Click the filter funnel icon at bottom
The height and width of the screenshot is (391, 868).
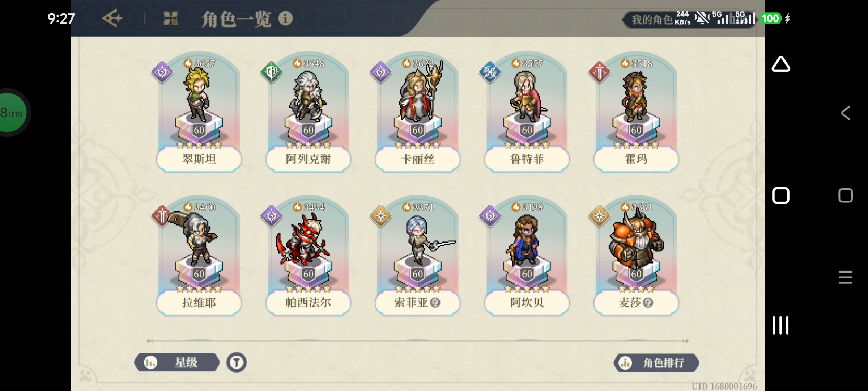click(x=237, y=362)
